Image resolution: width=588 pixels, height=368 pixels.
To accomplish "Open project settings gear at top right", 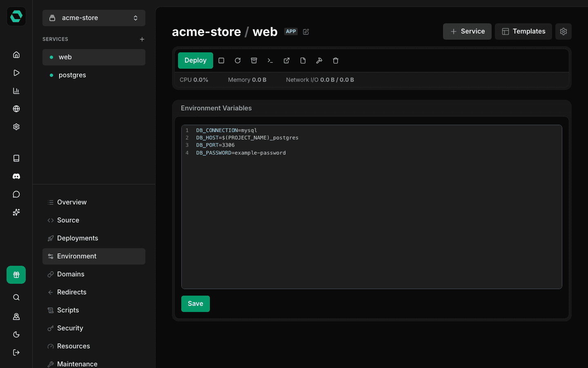I will point(563,31).
